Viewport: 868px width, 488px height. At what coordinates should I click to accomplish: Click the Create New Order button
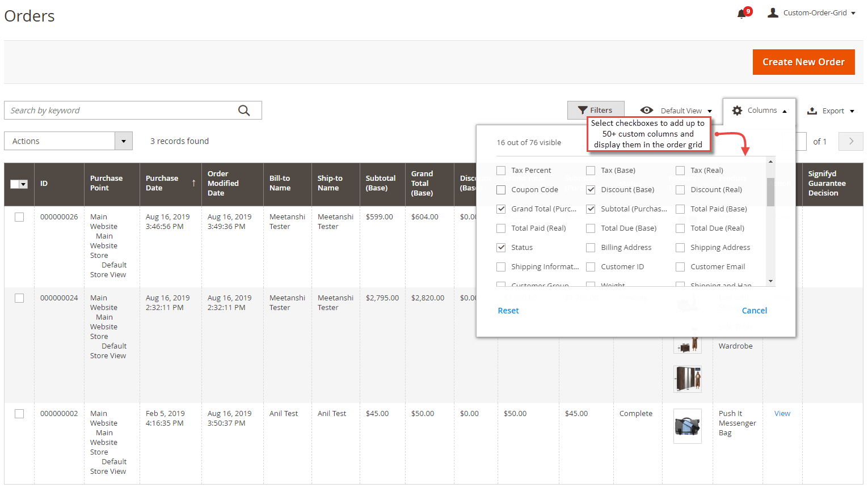803,62
